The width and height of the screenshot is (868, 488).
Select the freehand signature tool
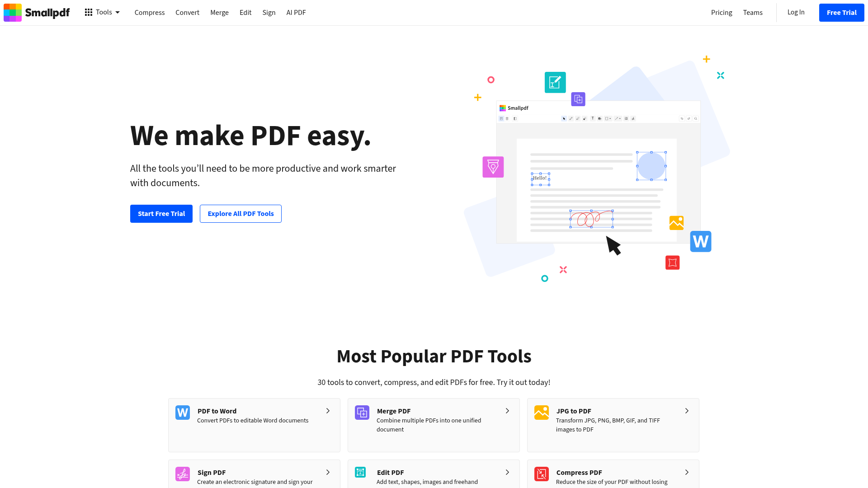click(x=633, y=118)
